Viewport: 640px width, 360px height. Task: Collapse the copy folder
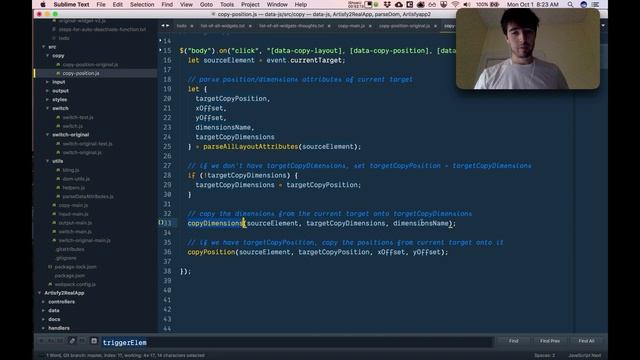coord(48,56)
